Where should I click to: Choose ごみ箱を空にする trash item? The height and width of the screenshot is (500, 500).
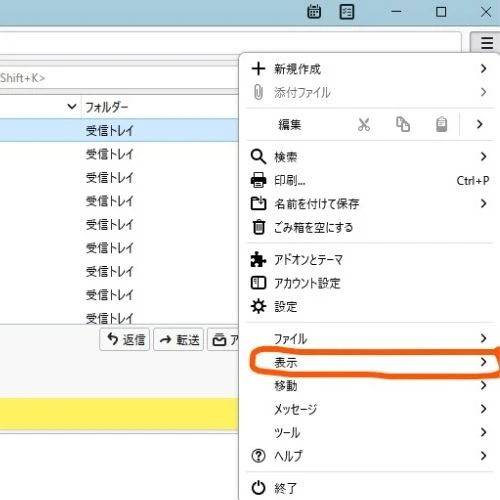pos(370,228)
